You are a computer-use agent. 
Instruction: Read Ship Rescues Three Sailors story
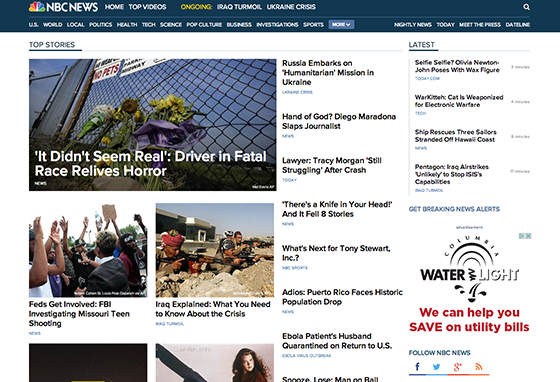[x=456, y=136]
